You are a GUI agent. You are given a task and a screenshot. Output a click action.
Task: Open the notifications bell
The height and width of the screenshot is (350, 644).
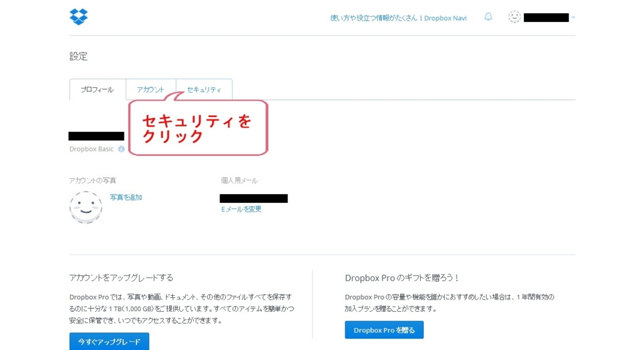(488, 17)
